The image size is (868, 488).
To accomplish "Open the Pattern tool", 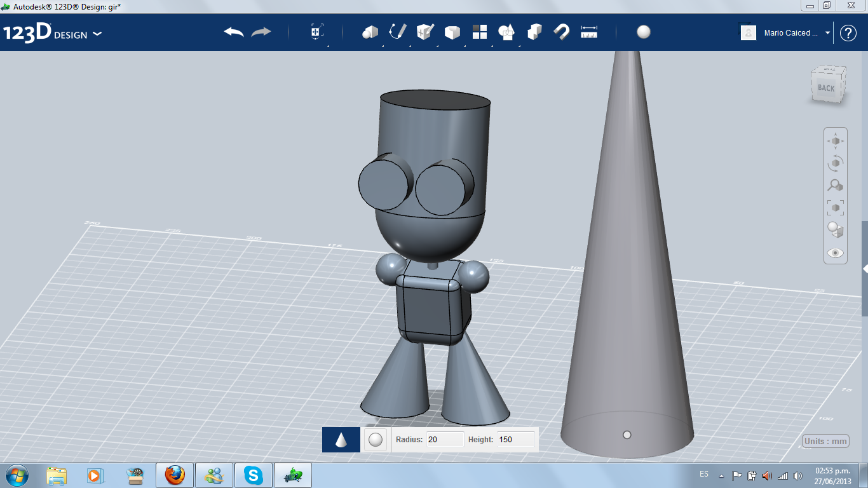I will pos(480,32).
